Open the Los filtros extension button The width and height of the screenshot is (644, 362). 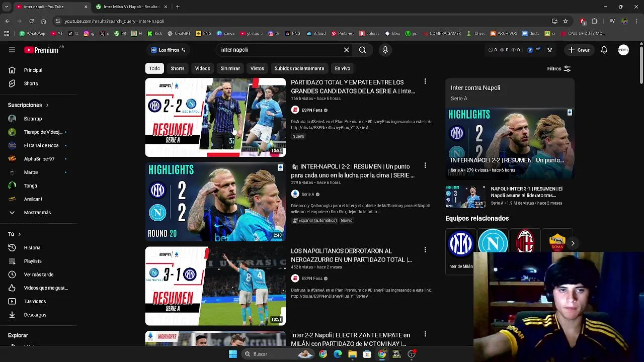(168, 50)
